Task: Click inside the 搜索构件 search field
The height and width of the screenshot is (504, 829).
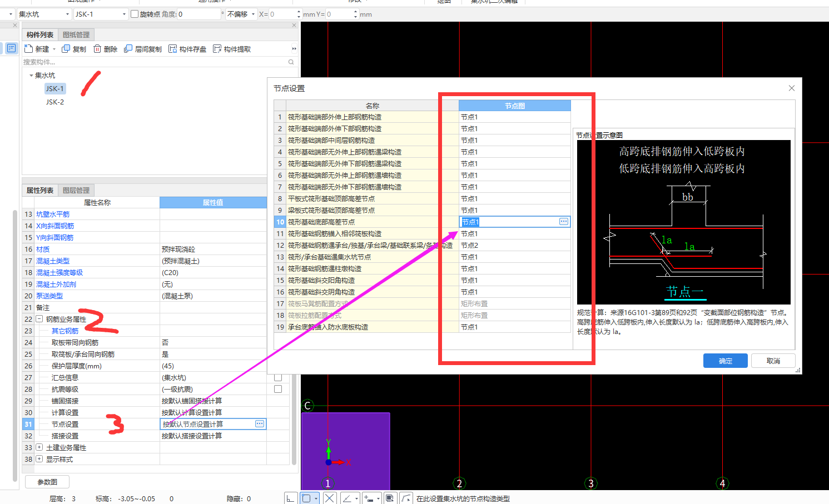Action: click(155, 62)
